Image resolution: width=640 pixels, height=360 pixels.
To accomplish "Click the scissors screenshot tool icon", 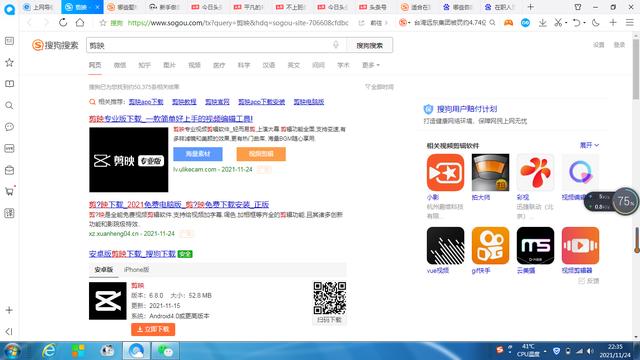I will [x=558, y=23].
